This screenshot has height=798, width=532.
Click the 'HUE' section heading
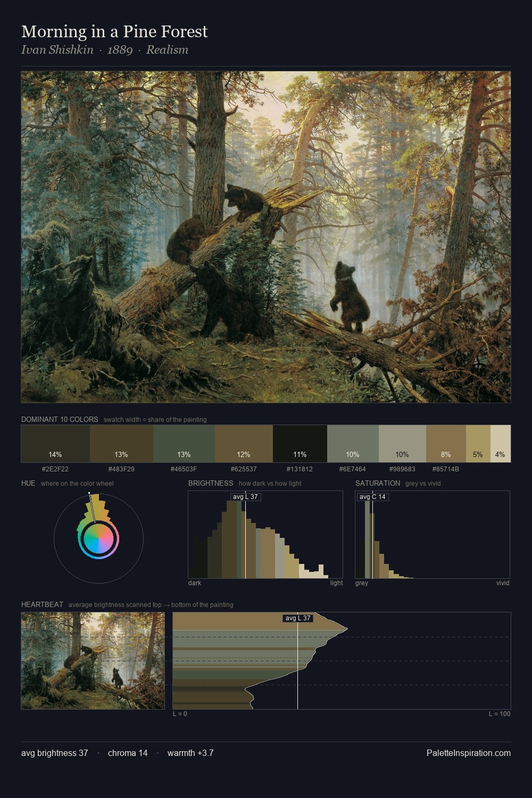(28, 483)
